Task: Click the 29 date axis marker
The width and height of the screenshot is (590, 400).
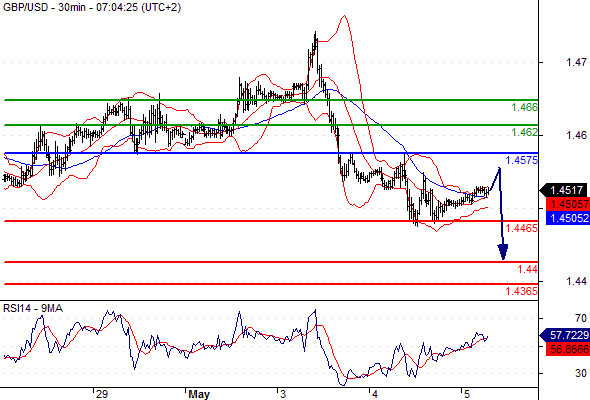Action: point(102,394)
